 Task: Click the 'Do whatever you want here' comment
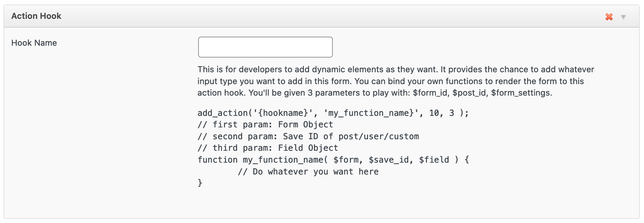[308, 172]
